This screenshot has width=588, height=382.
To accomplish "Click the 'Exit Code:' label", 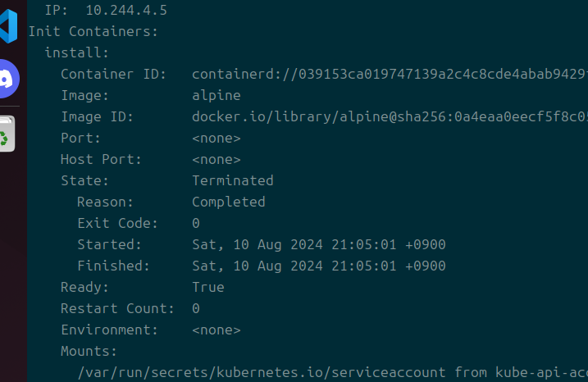I will (117, 223).
